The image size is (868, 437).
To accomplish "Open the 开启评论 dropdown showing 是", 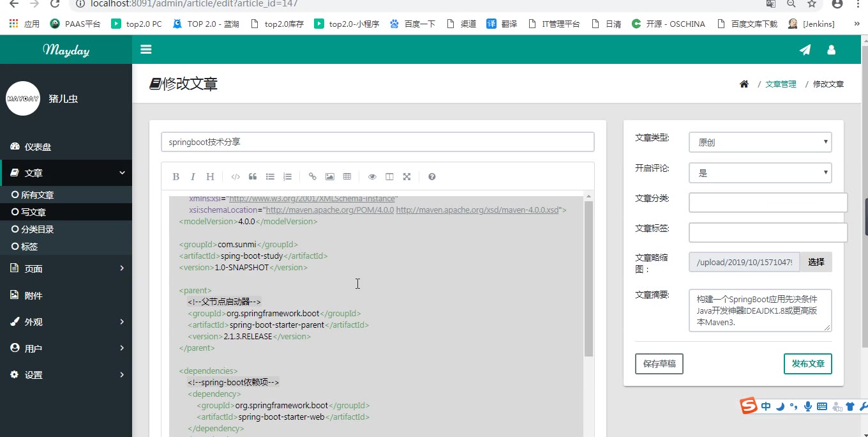I will click(x=760, y=172).
